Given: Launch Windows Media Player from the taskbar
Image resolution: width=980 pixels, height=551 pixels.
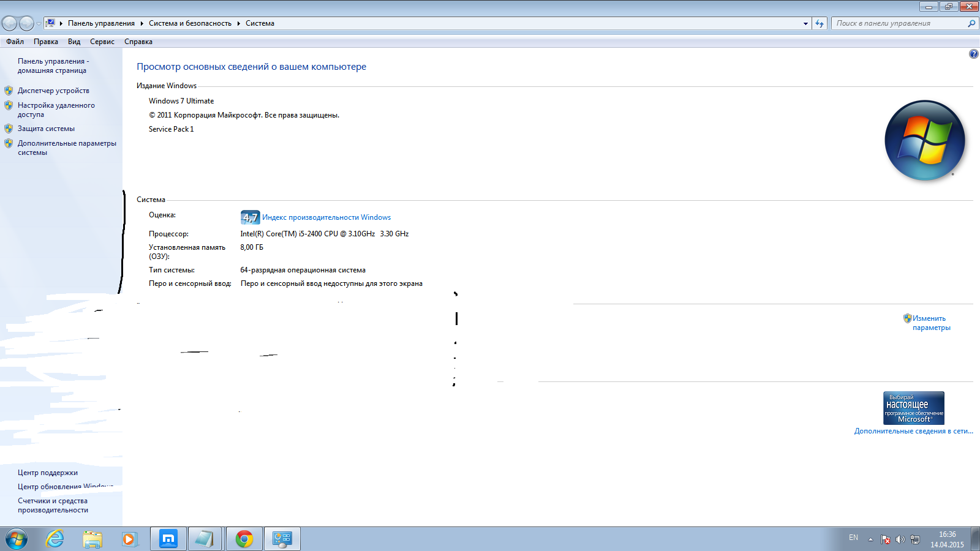Looking at the screenshot, I should click(130, 539).
